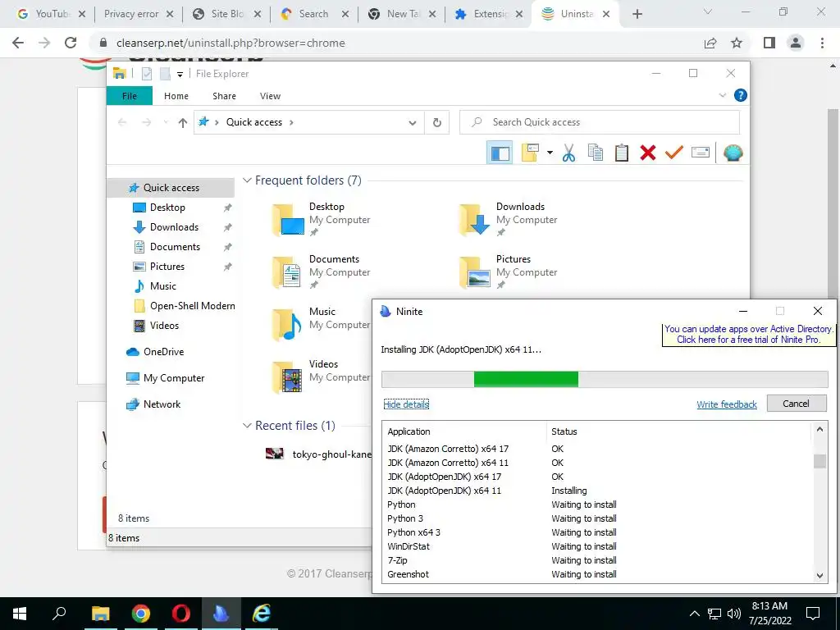Select OneDrive in the navigation pane
Viewport: 840px width, 630px height.
tap(163, 352)
